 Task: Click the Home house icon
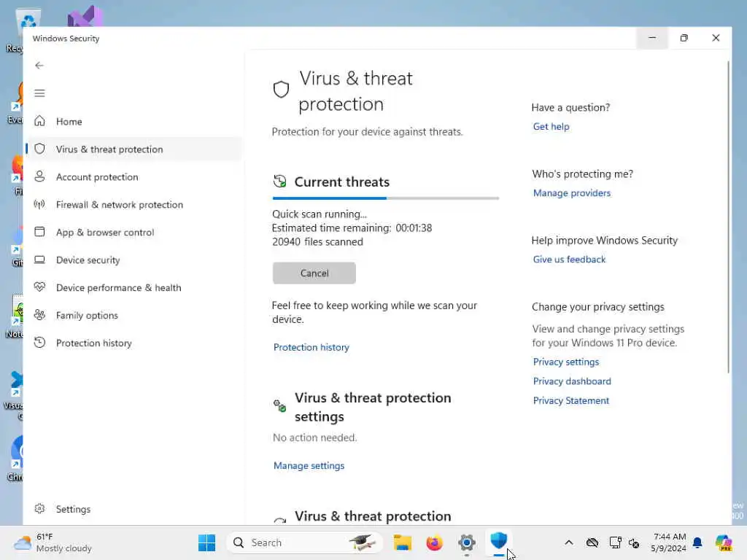[x=39, y=121]
